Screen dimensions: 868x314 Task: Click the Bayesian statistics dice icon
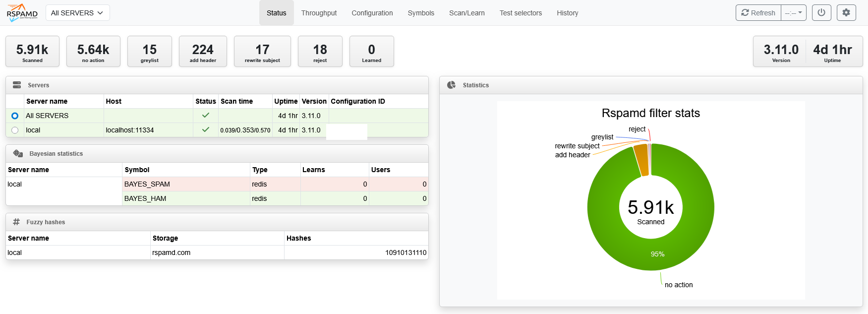click(x=18, y=153)
